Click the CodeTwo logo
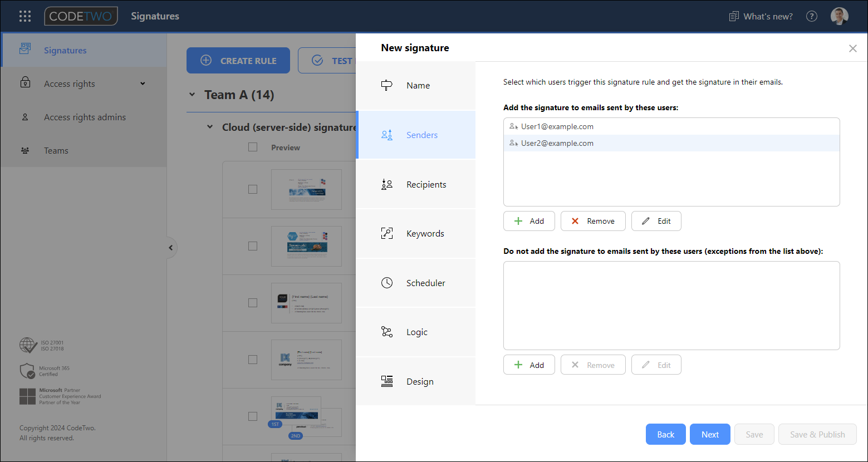 click(81, 16)
